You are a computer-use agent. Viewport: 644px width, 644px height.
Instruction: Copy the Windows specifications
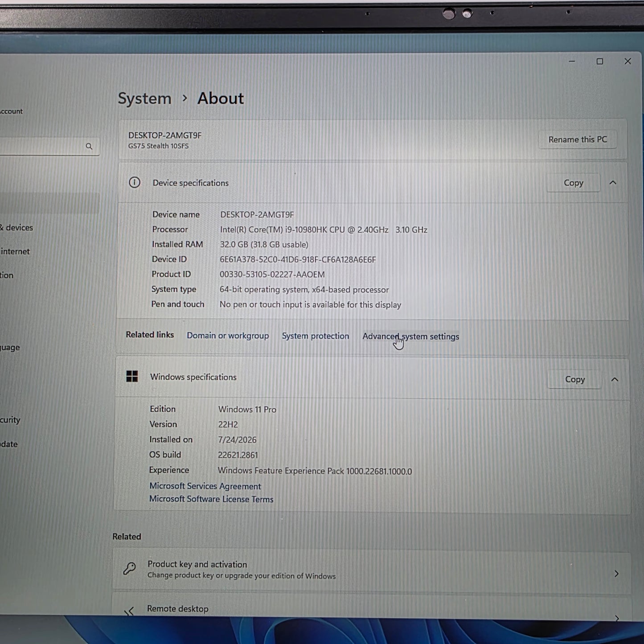tap(574, 379)
